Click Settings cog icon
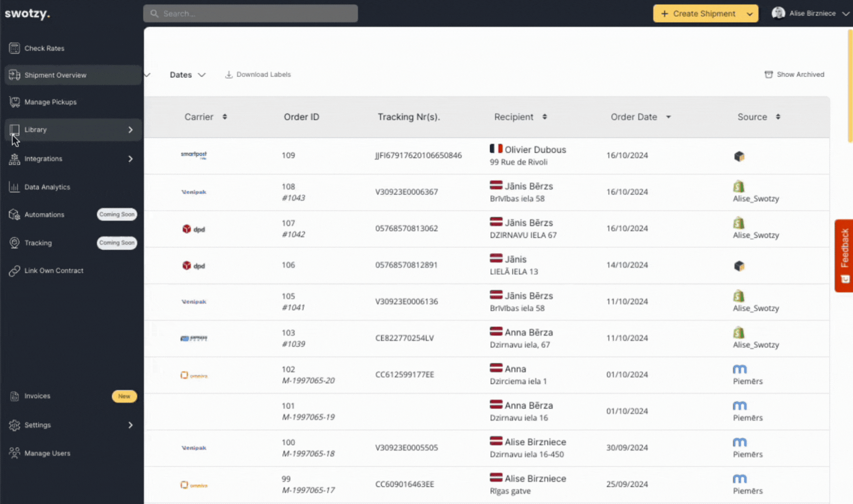The height and width of the screenshot is (504, 853). coord(14,425)
